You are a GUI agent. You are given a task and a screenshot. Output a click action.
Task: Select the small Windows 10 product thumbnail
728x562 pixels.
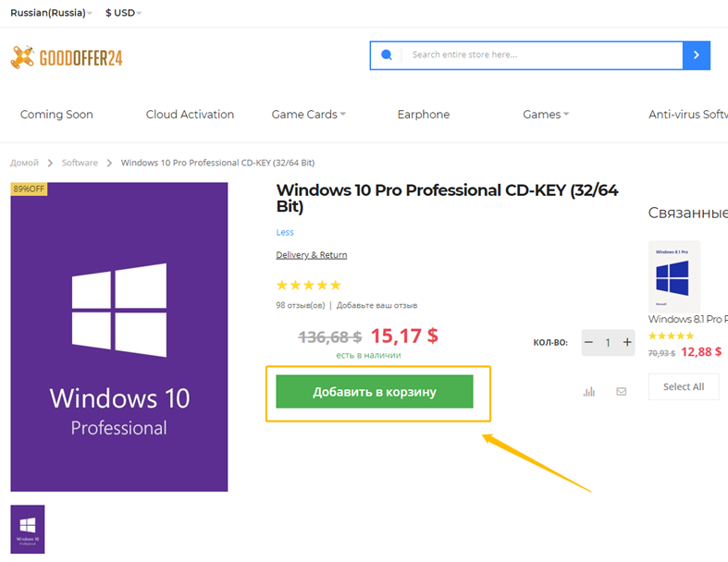click(x=28, y=529)
